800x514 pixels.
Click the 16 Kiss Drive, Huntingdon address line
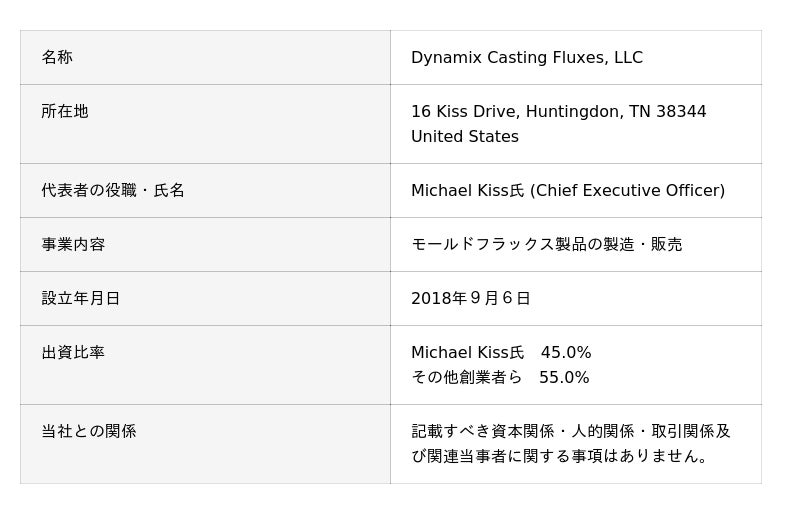[x=558, y=112]
